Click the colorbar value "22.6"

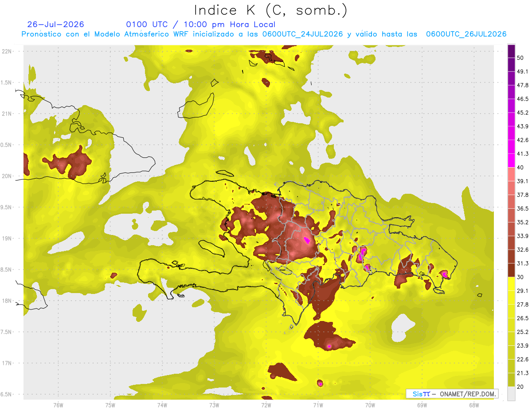(x=523, y=360)
